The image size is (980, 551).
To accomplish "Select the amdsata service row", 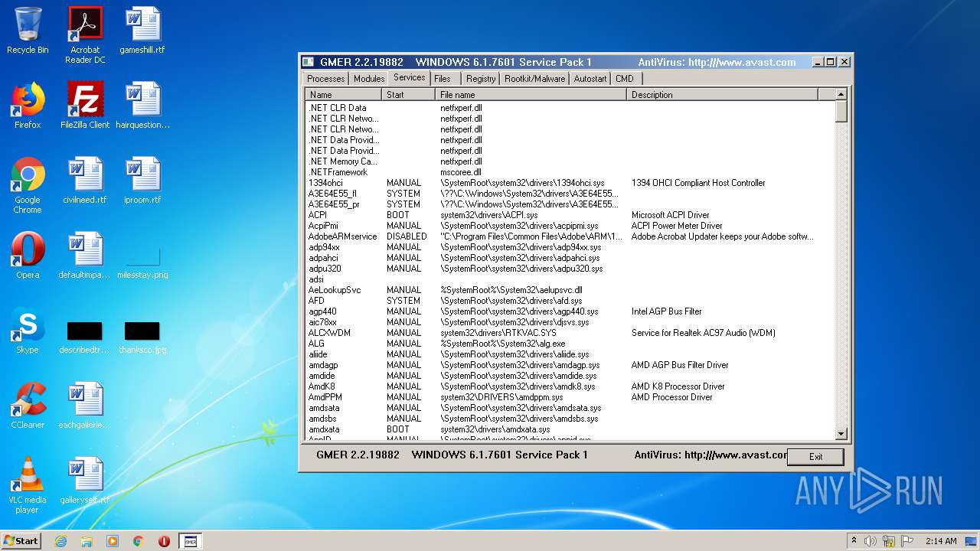I will pyautogui.click(x=570, y=408).
